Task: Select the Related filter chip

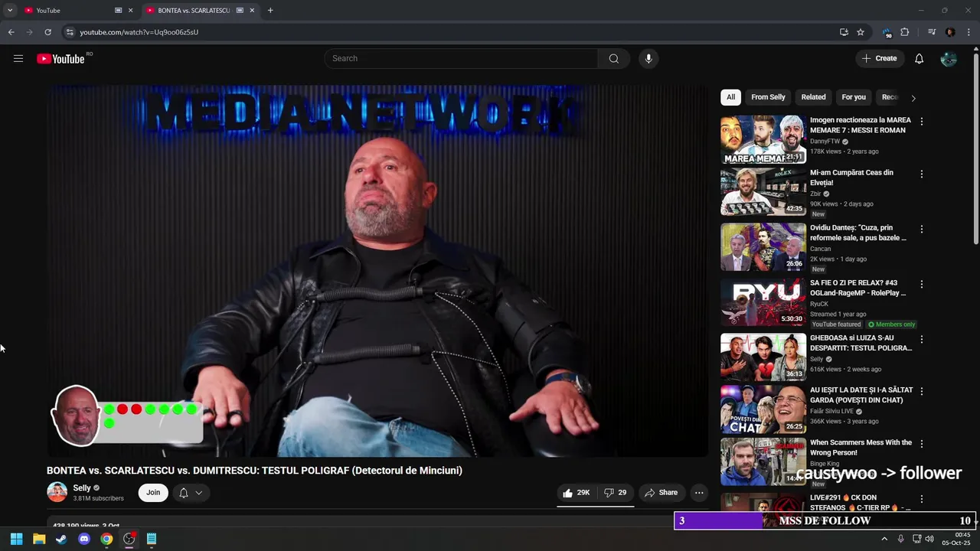Action: (x=813, y=97)
